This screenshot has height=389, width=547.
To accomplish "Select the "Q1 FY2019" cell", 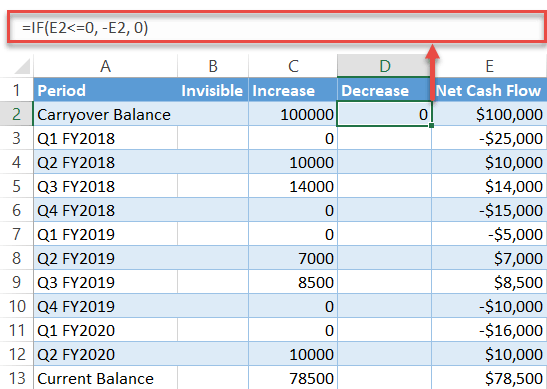I will tap(105, 234).
